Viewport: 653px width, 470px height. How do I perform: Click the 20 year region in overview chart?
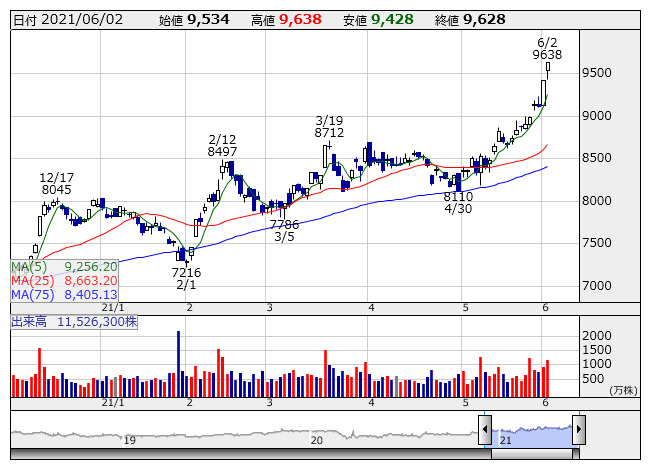316,433
